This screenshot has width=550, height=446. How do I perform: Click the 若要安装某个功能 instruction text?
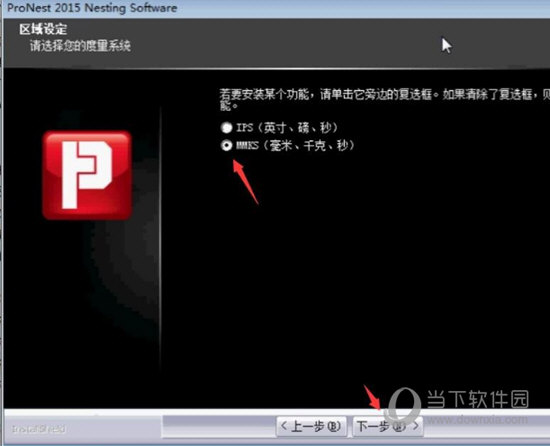tap(384, 99)
